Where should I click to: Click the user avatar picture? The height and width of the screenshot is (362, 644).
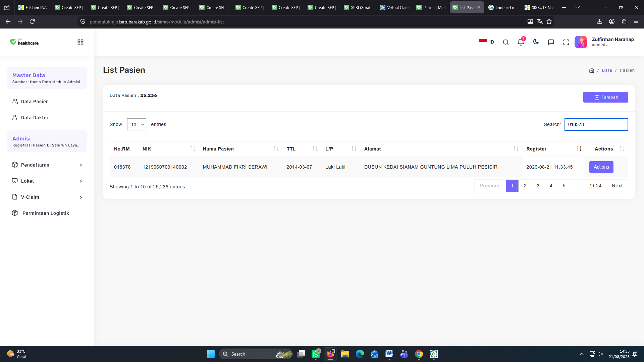(581, 42)
